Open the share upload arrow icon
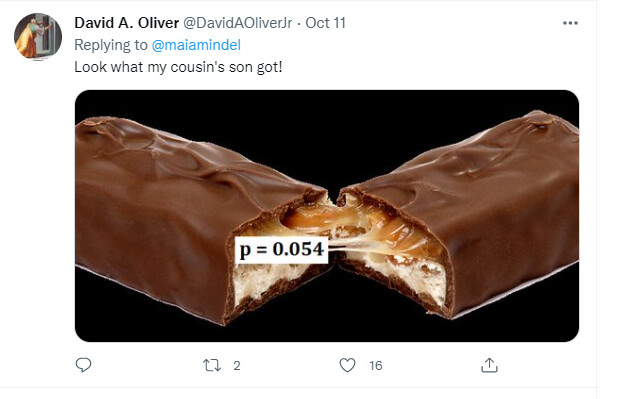 coord(489,365)
